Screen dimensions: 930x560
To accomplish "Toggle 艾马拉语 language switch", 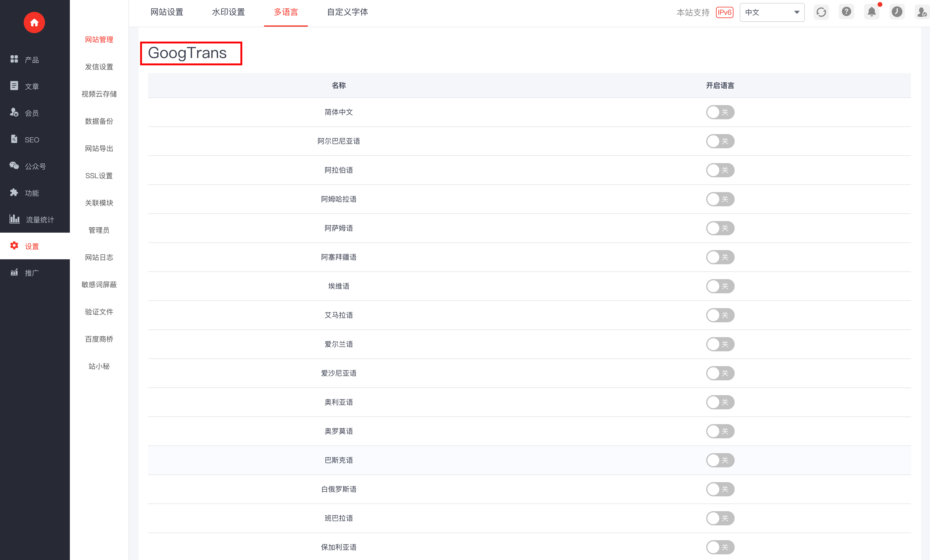I will point(720,315).
